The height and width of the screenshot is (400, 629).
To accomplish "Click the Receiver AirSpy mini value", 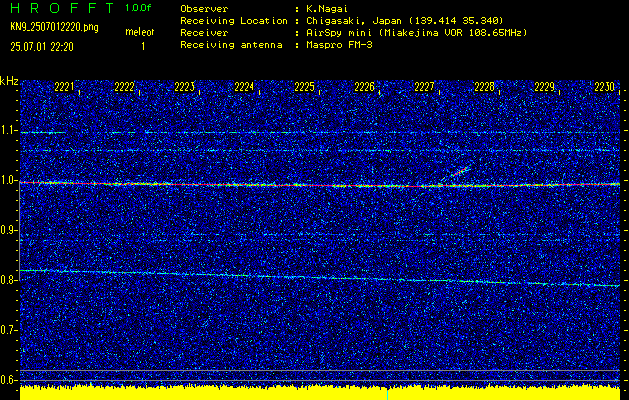I will click(x=416, y=33).
